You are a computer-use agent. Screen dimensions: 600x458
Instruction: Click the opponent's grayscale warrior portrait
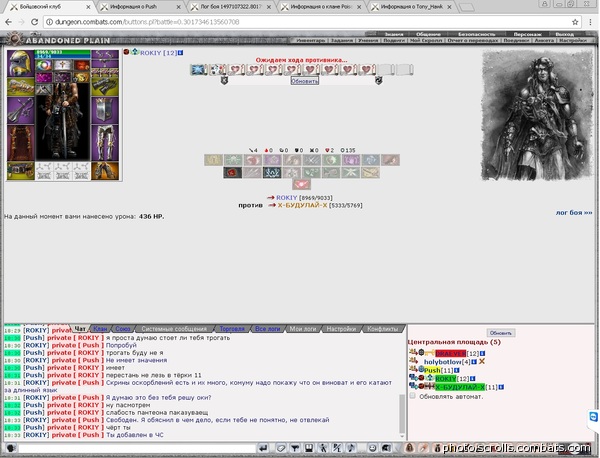[x=537, y=115]
